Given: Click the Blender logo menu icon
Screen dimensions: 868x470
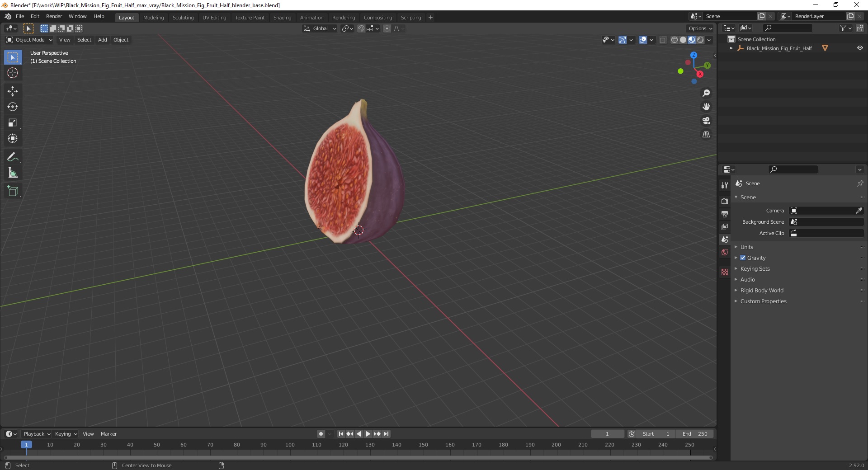Looking at the screenshot, I should click(8, 16).
